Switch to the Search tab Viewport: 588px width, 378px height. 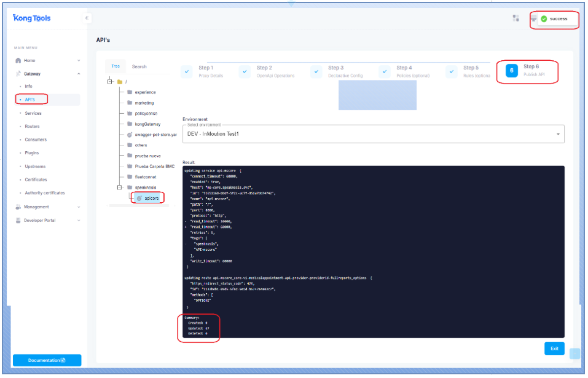[139, 66]
